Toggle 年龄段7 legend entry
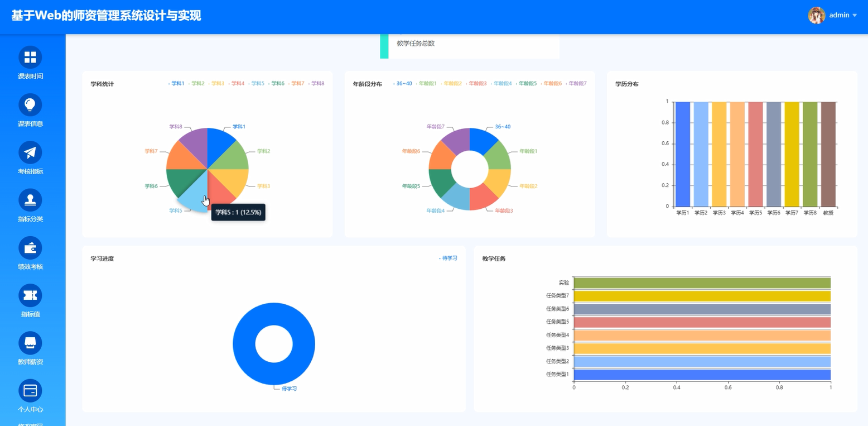The image size is (868, 426). tap(577, 84)
